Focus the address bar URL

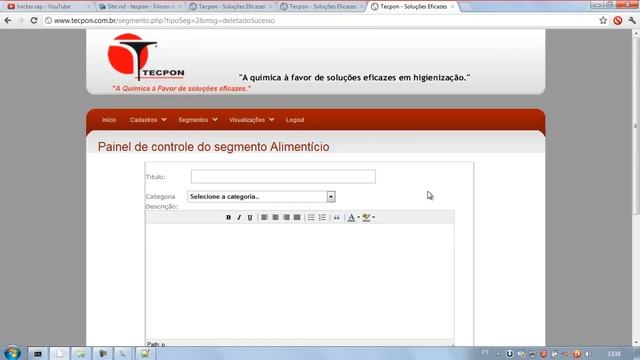pyautogui.click(x=164, y=20)
